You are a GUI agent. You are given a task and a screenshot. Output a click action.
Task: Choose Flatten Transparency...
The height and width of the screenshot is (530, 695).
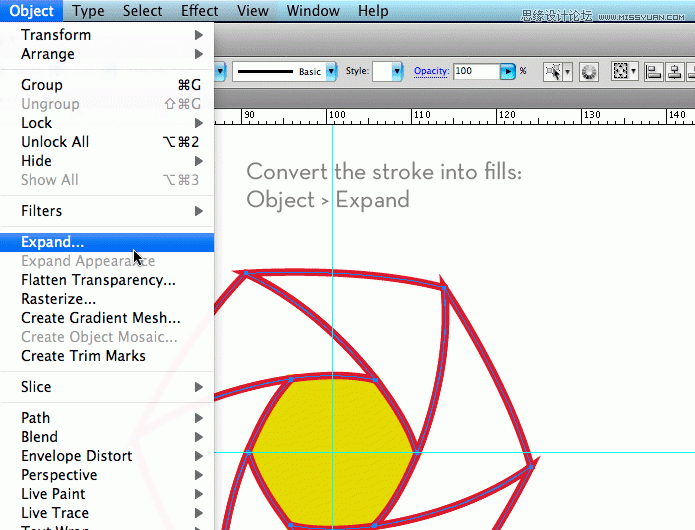tap(107, 280)
